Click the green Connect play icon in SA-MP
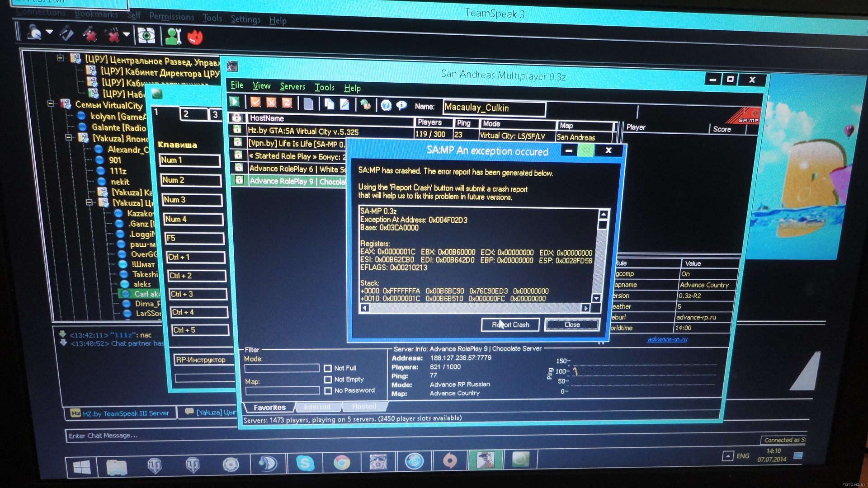This screenshot has width=868, height=488. coord(235,102)
